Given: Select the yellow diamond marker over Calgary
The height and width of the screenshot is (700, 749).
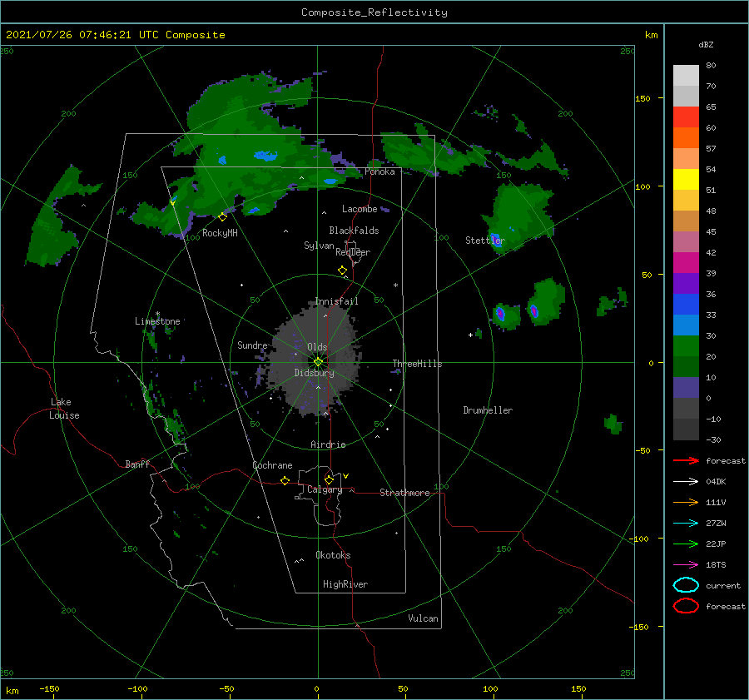Looking at the screenshot, I should [329, 479].
